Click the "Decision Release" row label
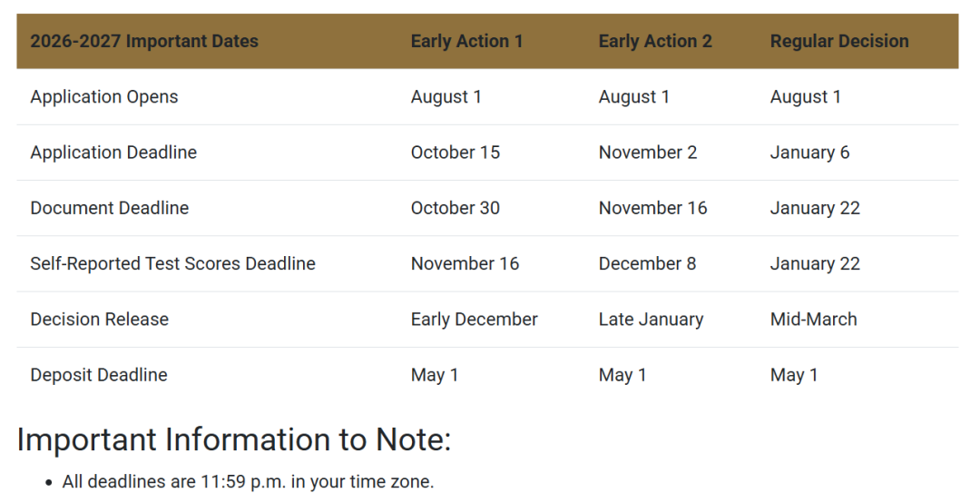Image resolution: width=980 pixels, height=503 pixels. coord(100,320)
